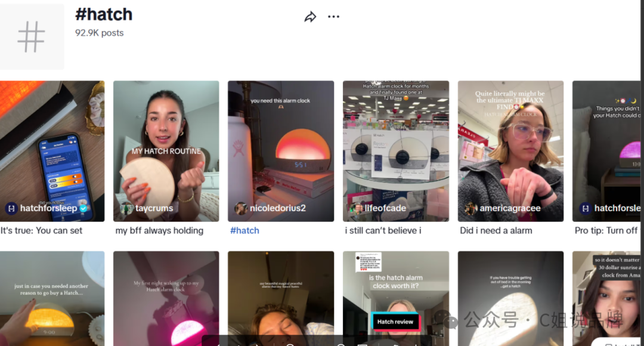The height and width of the screenshot is (346, 644).
Task: Click lifeofcade profile avatar
Action: (x=355, y=208)
